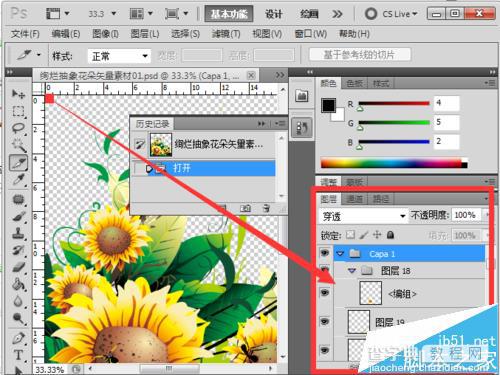Select the Blur tool

pyautogui.click(x=18, y=301)
